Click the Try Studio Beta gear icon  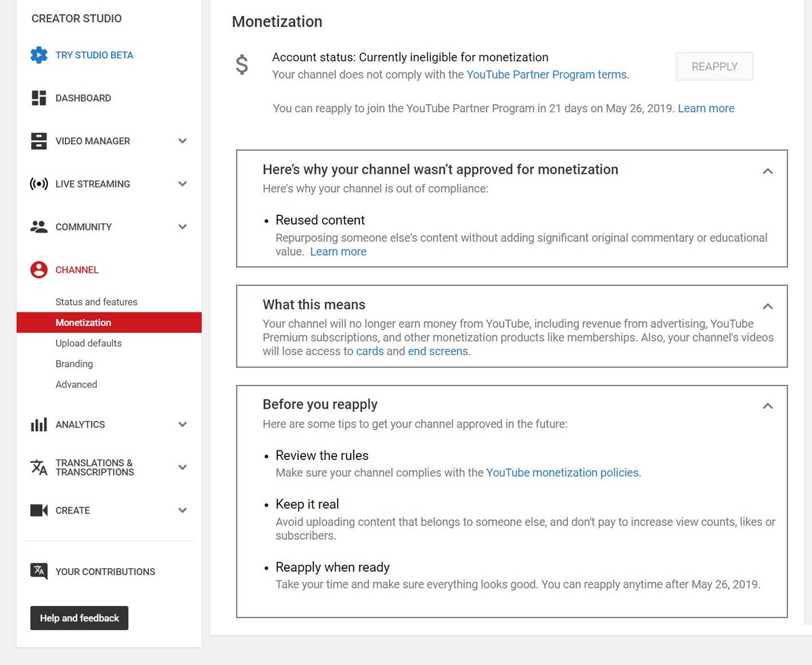pyautogui.click(x=39, y=55)
